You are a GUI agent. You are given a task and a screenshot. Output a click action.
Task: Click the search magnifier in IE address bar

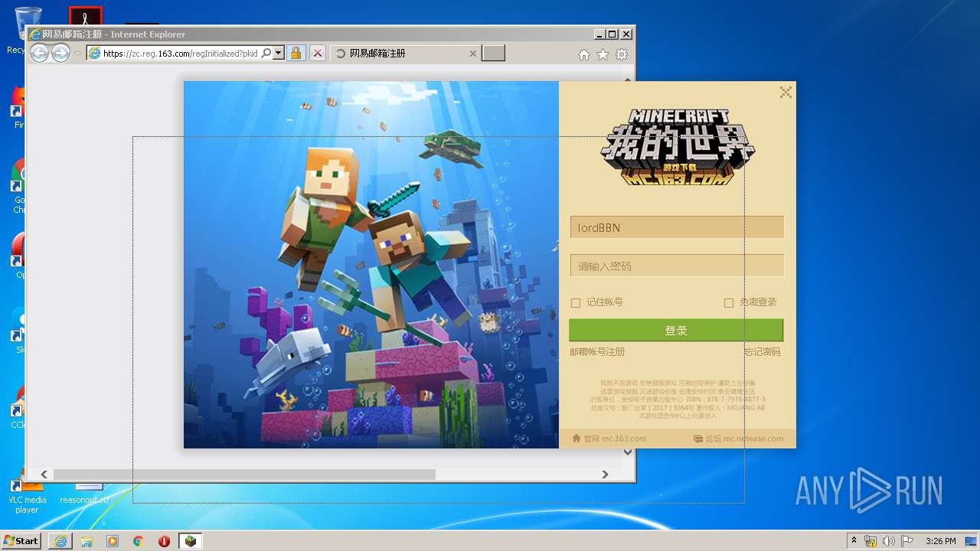pos(266,54)
